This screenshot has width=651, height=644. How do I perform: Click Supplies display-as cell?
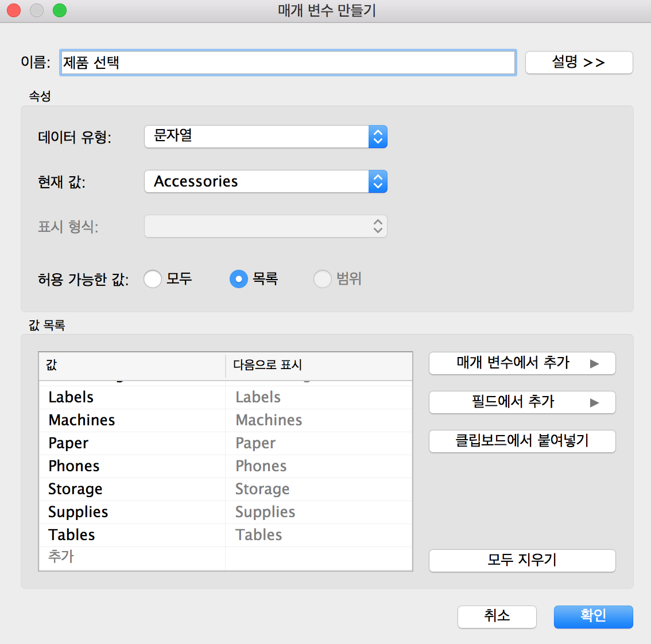click(x=319, y=512)
